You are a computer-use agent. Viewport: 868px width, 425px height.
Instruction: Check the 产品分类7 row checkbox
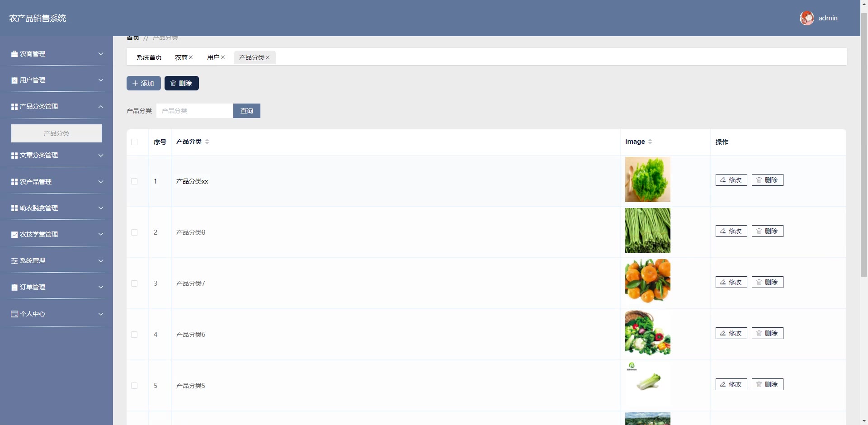pos(134,283)
